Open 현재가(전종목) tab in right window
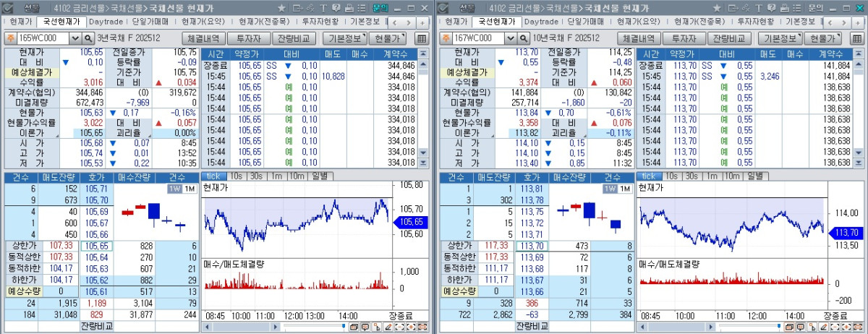Viewport: 868px width, 334px height. [x=699, y=22]
